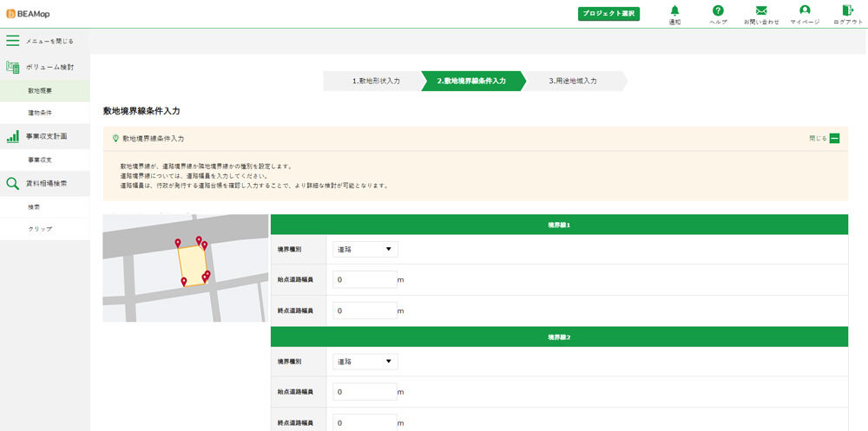Collapse the panel with 閉じる minus button
Image resolution: width=868 pixels, height=431 pixels.
point(834,138)
